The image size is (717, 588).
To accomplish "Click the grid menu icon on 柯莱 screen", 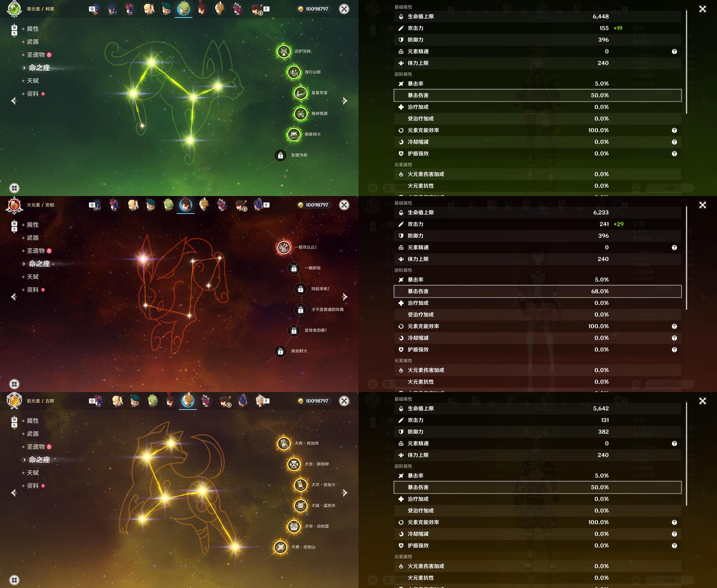I will click(x=14, y=188).
